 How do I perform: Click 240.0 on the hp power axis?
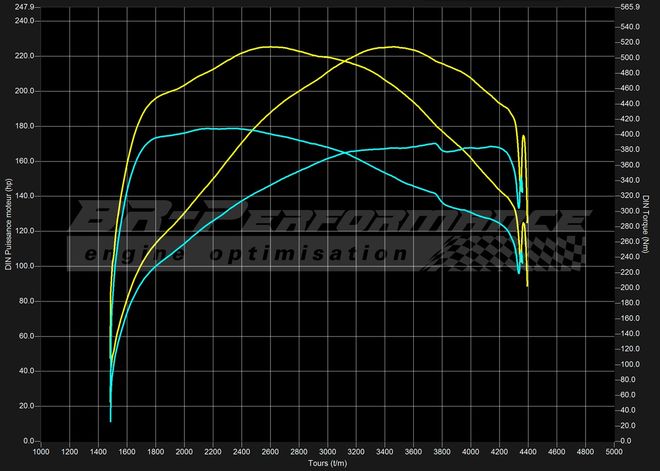click(27, 21)
